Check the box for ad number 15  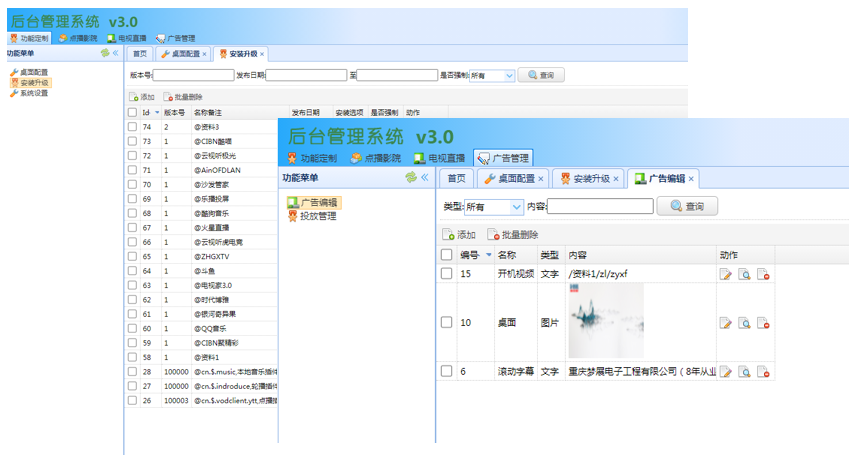447,274
